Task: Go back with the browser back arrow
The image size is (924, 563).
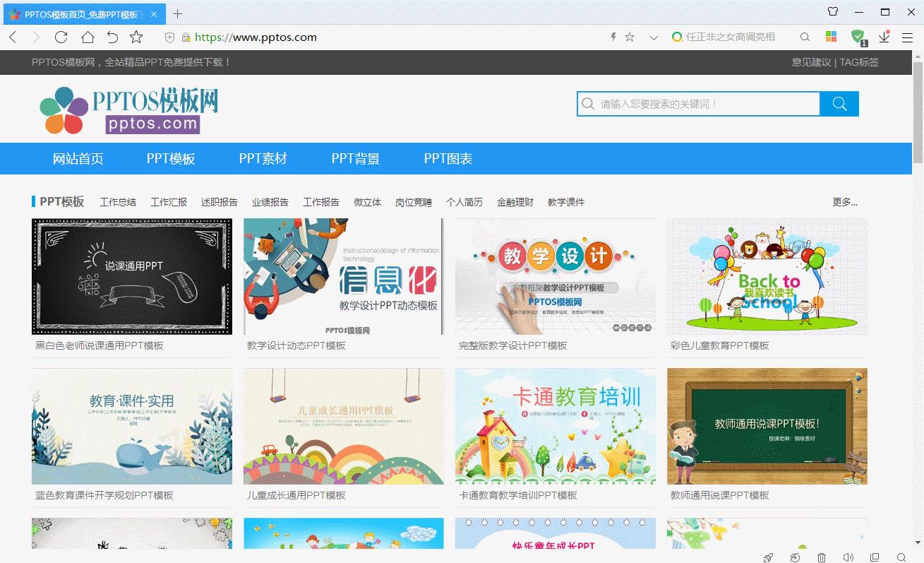Action: [13, 37]
